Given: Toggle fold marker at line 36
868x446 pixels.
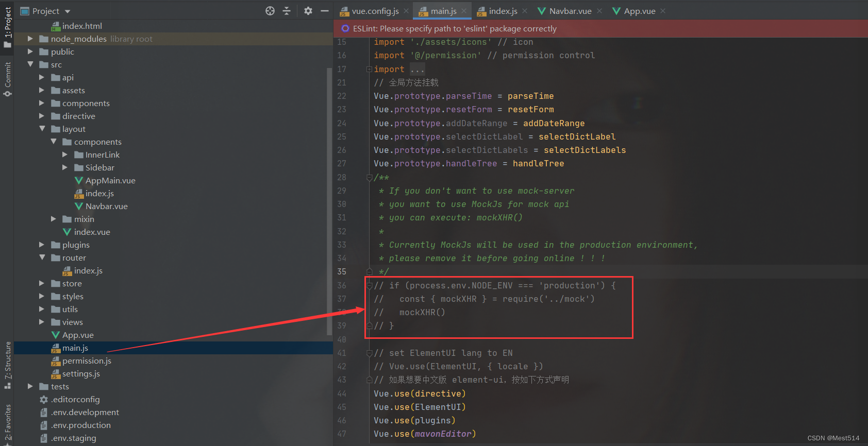Looking at the screenshot, I should click(x=369, y=285).
